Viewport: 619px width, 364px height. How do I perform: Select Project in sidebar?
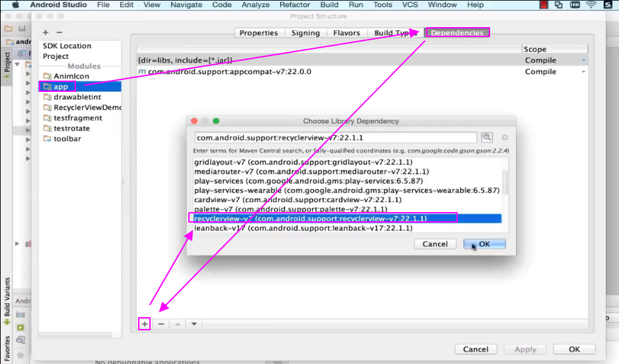[55, 56]
